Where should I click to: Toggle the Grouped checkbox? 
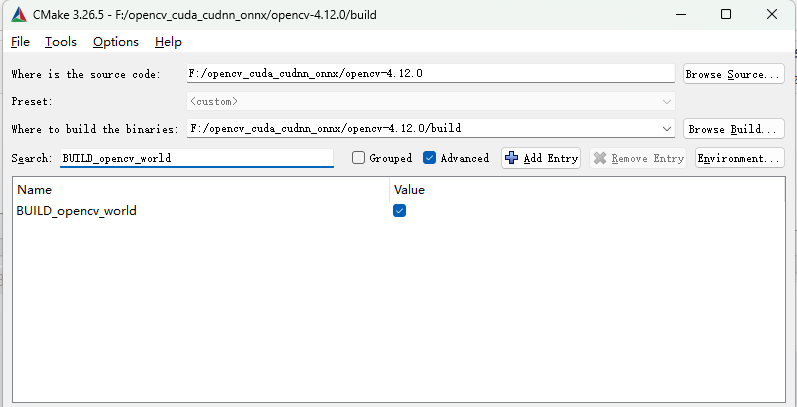[x=358, y=158]
